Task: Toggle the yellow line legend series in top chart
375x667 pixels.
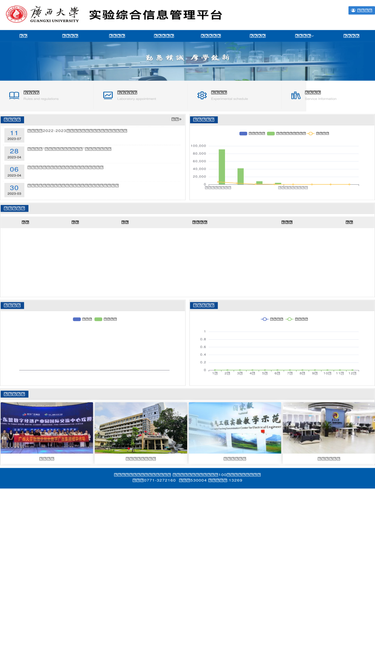Action: (x=318, y=133)
